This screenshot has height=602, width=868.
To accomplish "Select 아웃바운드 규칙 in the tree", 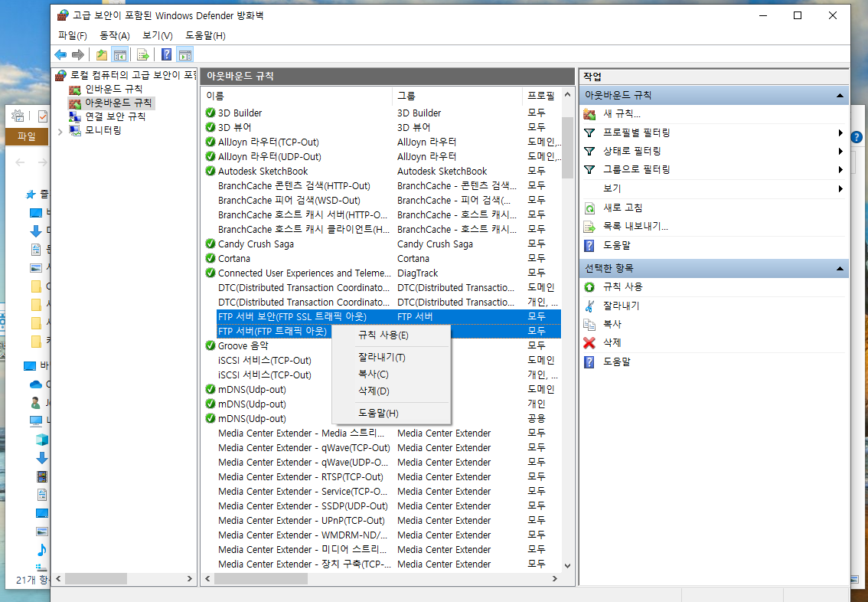I will (x=118, y=103).
